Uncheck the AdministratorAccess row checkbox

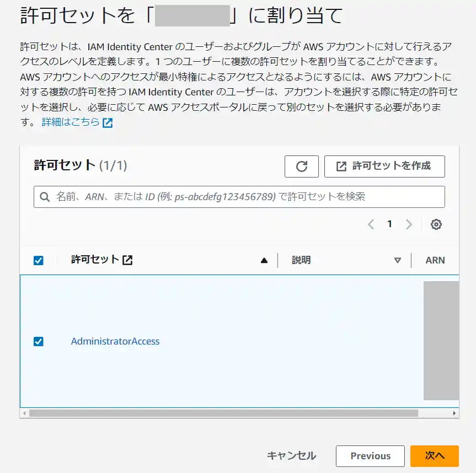pos(38,341)
